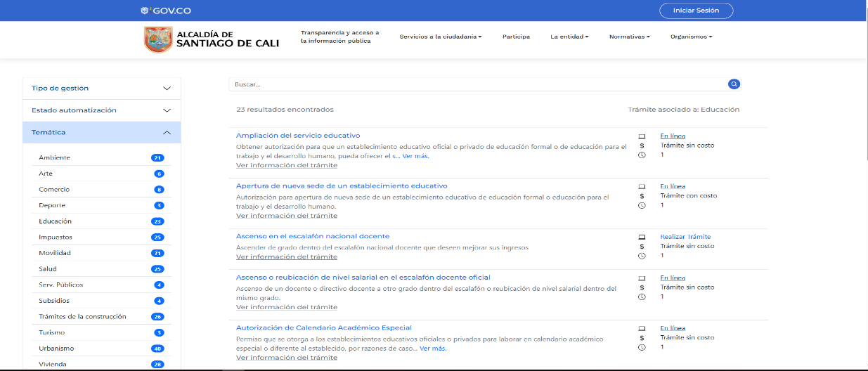Open Ampliación del servicio educativo title link
Viewport: 868px width, 371px height.
pyautogui.click(x=298, y=136)
